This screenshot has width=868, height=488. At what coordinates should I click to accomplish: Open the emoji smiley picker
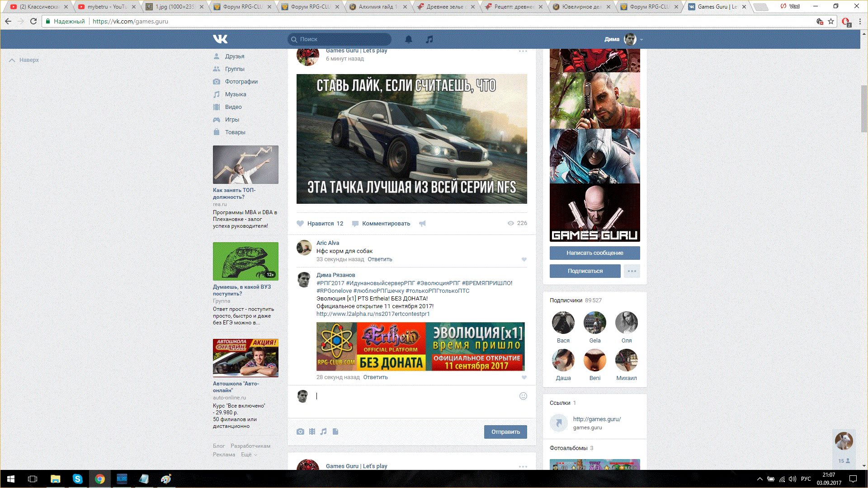(523, 396)
